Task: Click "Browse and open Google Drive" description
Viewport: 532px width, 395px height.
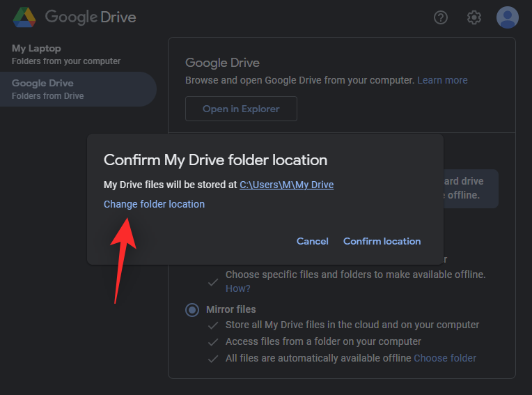Action: [x=299, y=80]
